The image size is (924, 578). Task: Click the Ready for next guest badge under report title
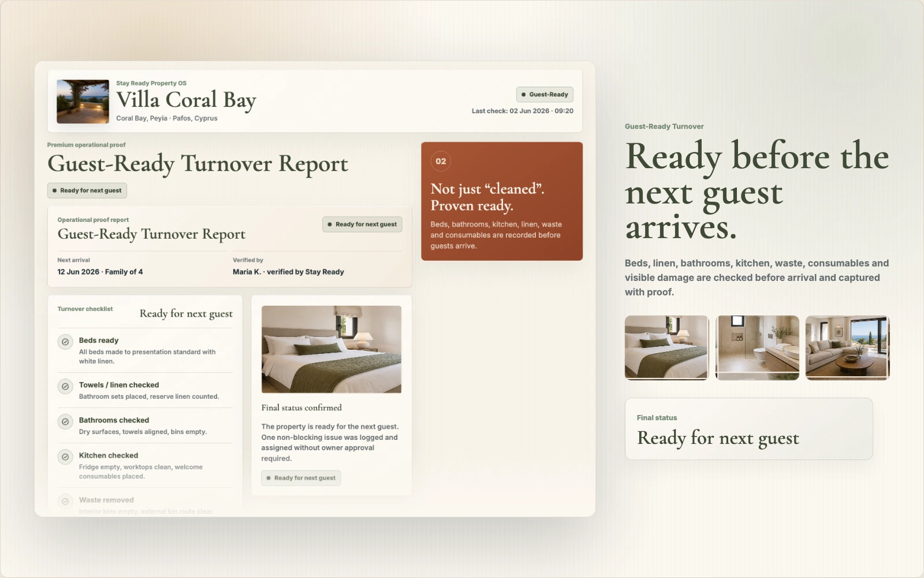(x=87, y=190)
